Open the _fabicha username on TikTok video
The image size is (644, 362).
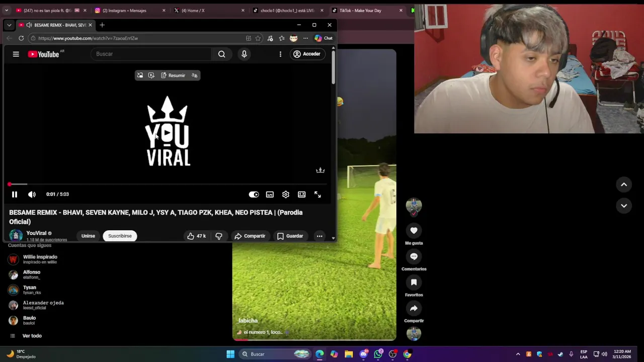click(x=247, y=320)
